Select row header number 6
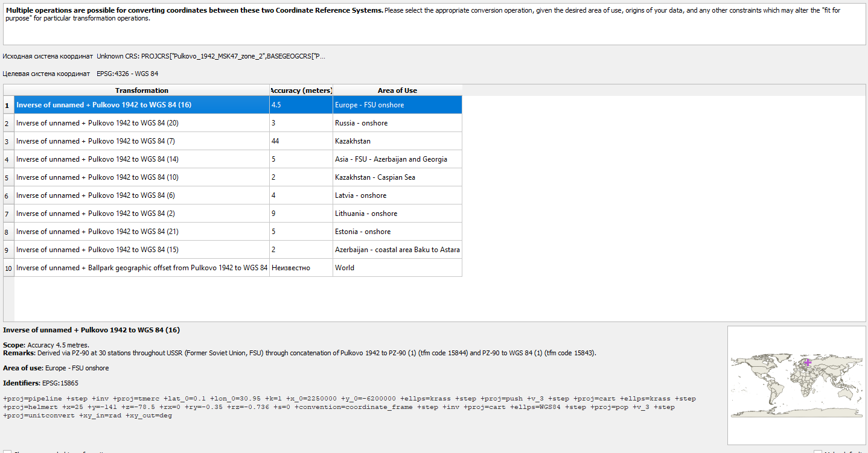This screenshot has height=453, width=868. pyautogui.click(x=8, y=195)
